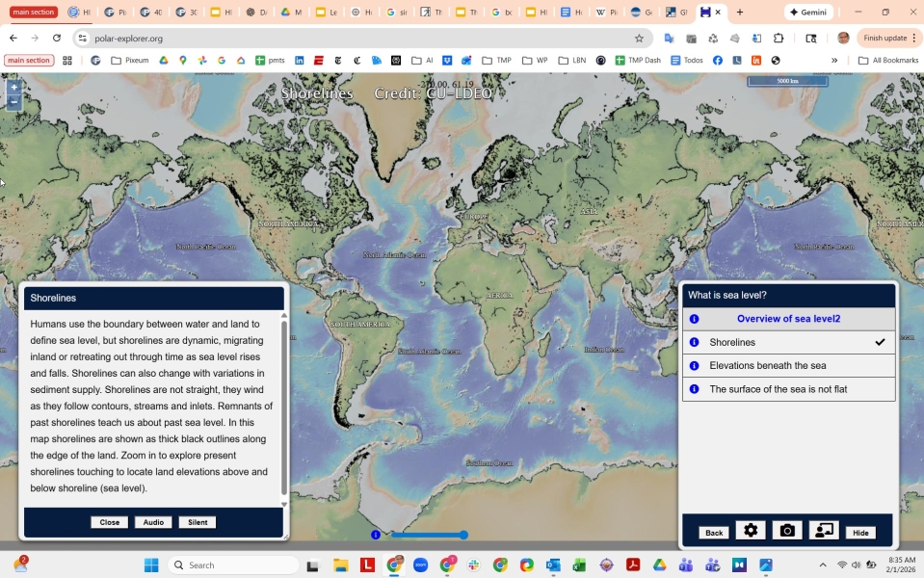
Task: Select the Overview of sea level2 heading
Action: tap(788, 319)
